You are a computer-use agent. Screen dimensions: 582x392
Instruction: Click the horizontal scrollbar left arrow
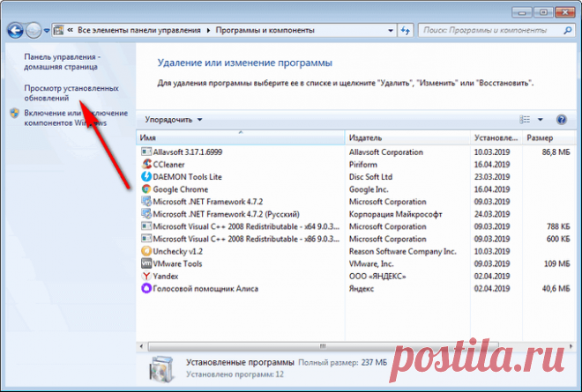(x=141, y=346)
